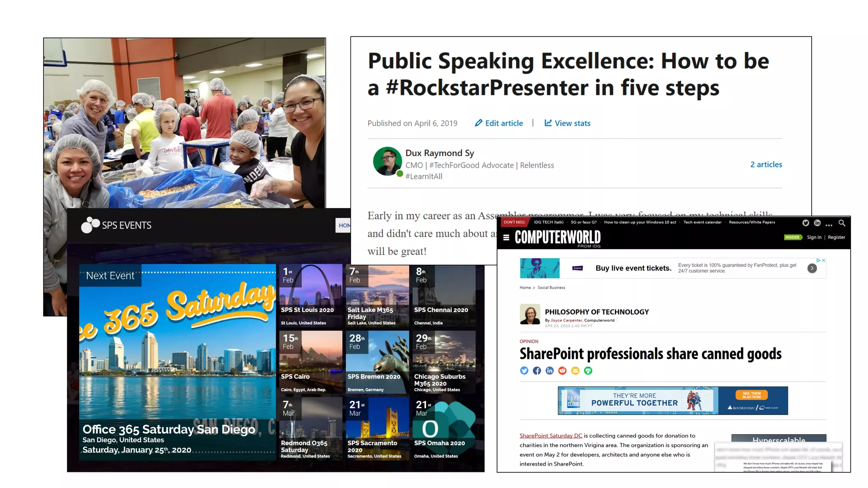Open View stats link

click(568, 123)
